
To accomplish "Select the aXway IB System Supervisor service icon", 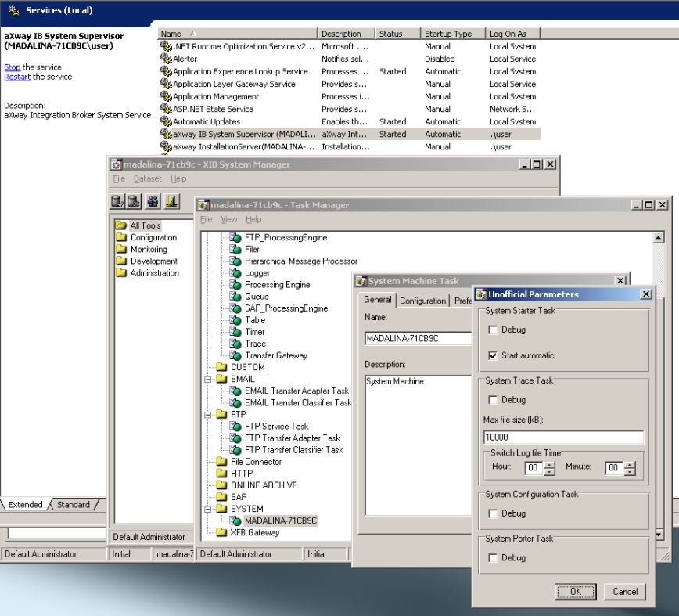I will tap(165, 135).
